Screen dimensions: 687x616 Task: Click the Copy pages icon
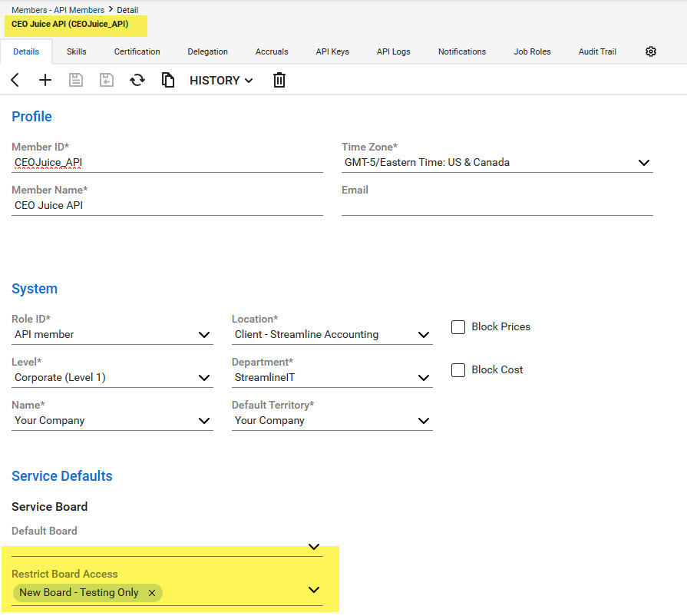tap(168, 80)
